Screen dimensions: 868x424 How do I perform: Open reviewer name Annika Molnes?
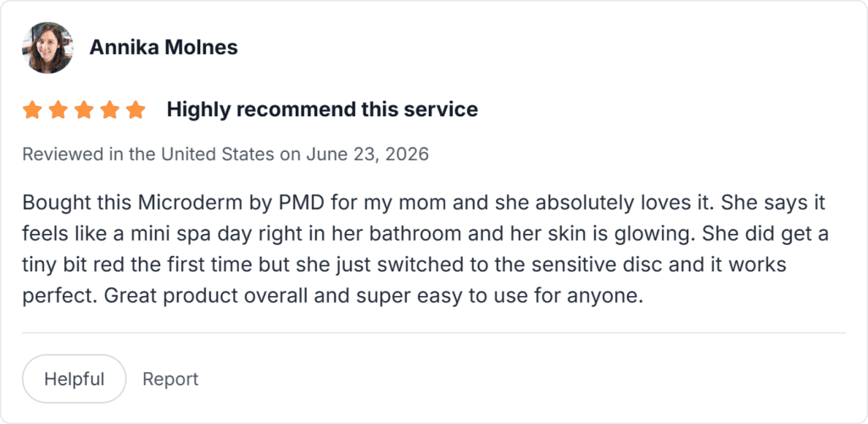(164, 47)
